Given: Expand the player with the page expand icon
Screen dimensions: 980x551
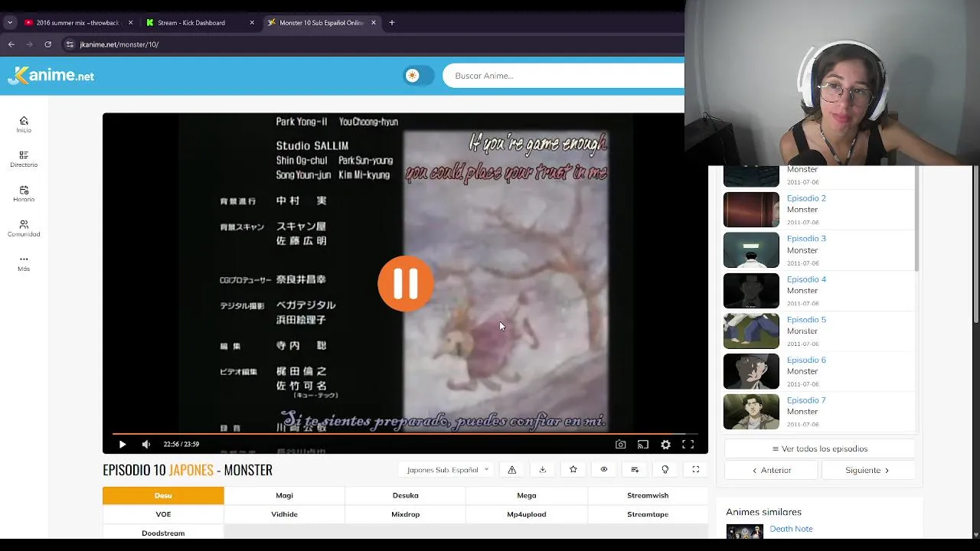Looking at the screenshot, I should pyautogui.click(x=696, y=470).
